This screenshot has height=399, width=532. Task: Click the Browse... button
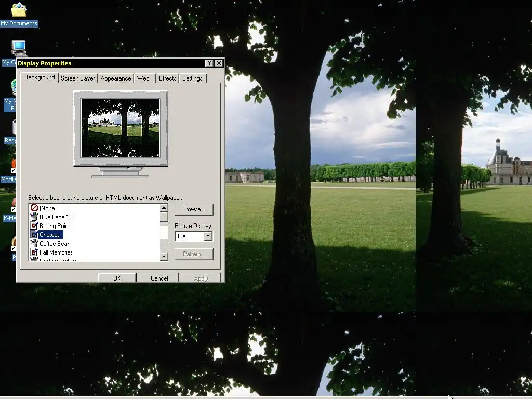click(x=194, y=209)
